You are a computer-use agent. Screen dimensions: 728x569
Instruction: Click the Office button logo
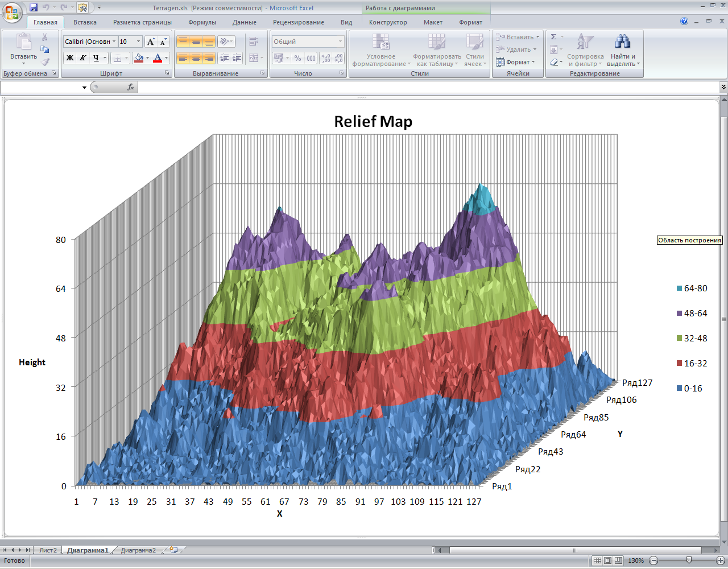click(11, 11)
